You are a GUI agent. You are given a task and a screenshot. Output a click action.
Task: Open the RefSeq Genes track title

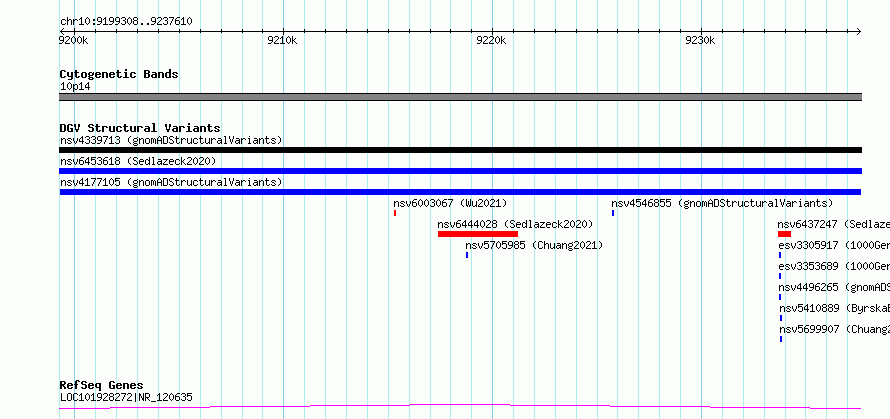101,386
